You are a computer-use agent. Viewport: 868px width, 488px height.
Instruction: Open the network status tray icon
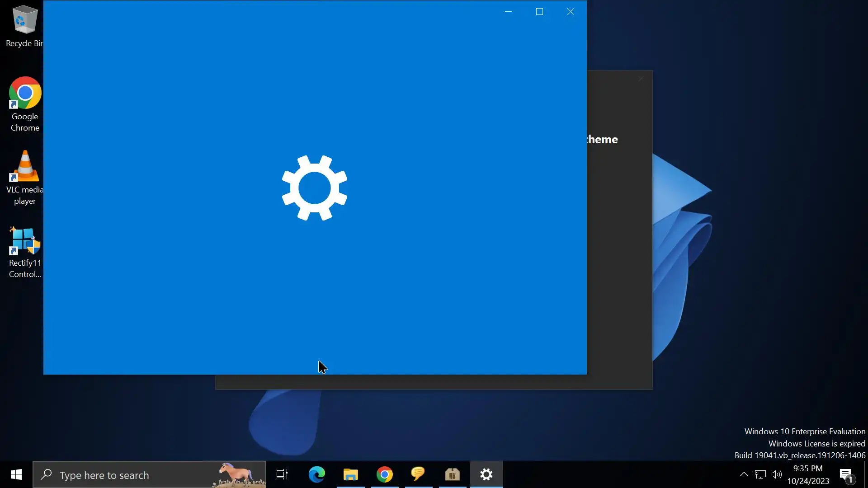click(x=760, y=474)
